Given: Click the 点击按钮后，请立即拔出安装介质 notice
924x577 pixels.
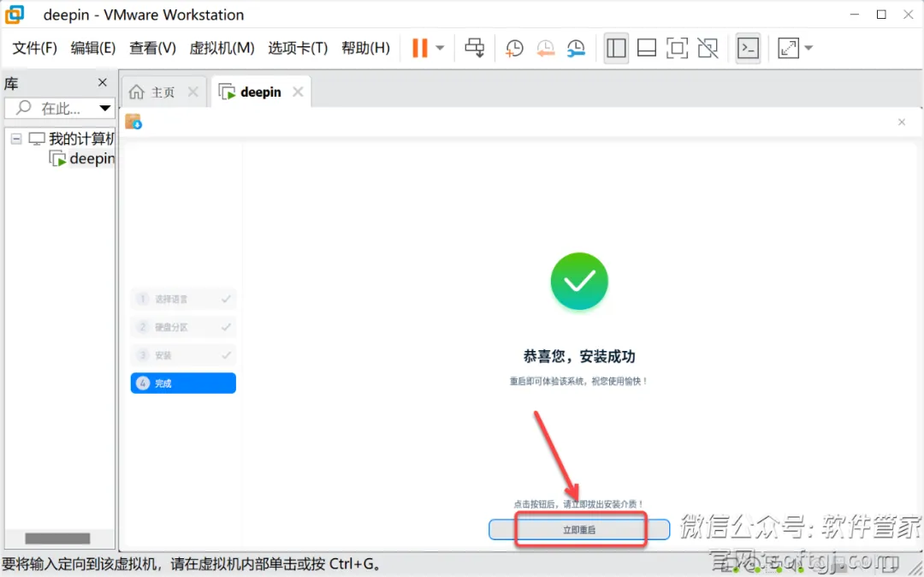Looking at the screenshot, I should 578,504.
